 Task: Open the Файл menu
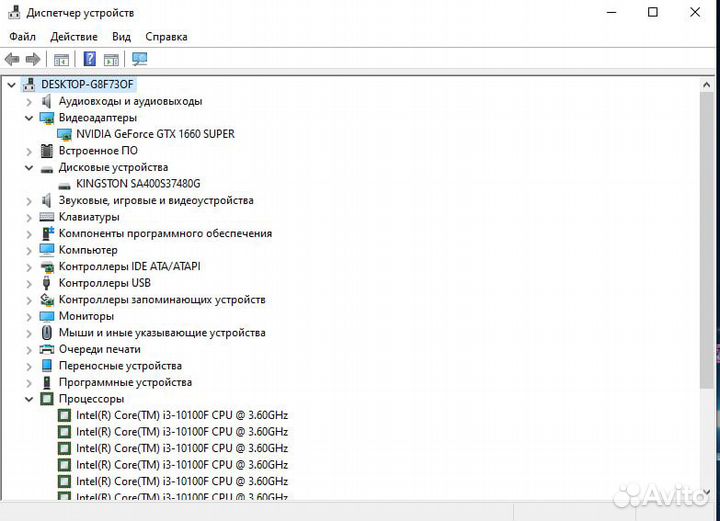tap(22, 37)
